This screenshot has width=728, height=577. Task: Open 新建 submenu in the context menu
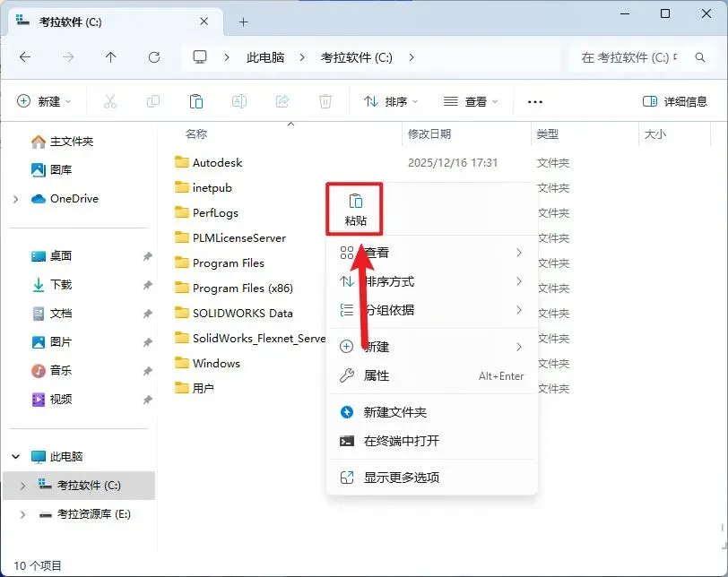[x=432, y=347]
